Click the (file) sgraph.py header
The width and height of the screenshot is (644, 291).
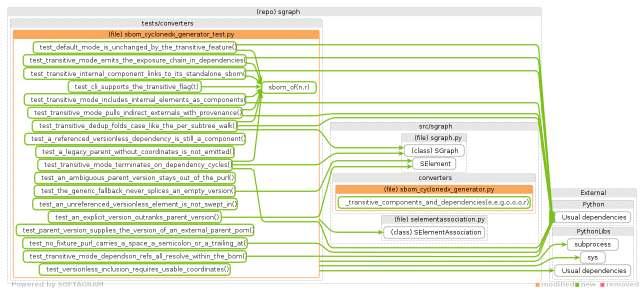(x=434, y=137)
